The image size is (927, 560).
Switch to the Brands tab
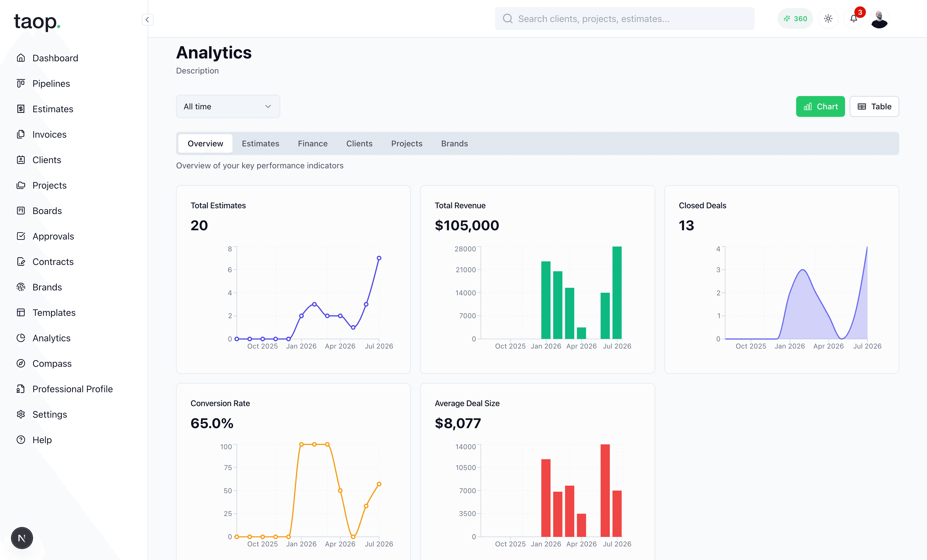click(455, 143)
